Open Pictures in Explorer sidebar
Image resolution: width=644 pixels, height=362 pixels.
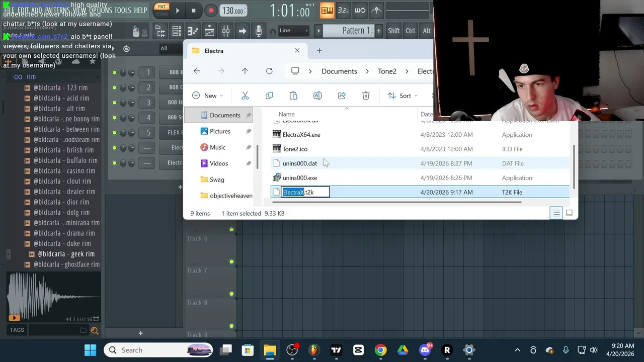220,131
